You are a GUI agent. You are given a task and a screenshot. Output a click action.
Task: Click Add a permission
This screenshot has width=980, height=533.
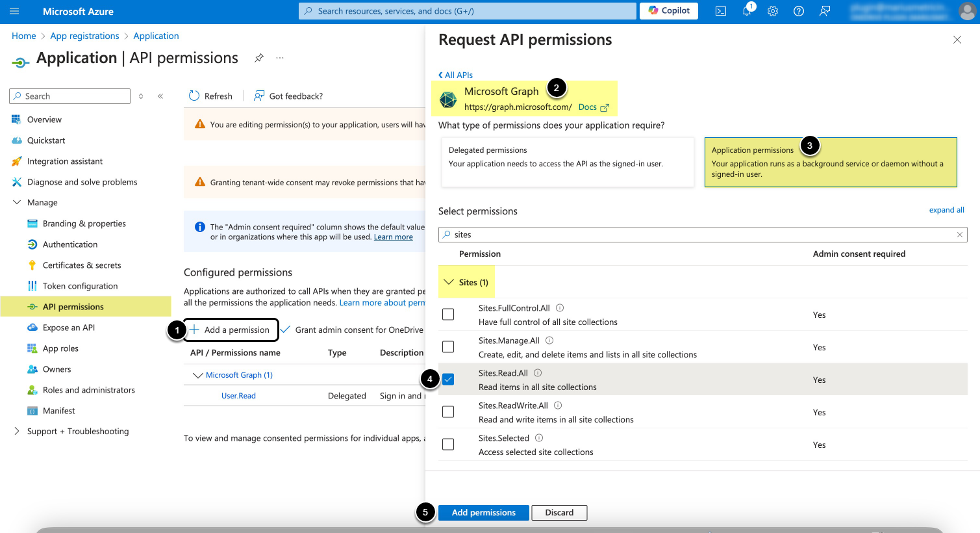[x=231, y=330]
